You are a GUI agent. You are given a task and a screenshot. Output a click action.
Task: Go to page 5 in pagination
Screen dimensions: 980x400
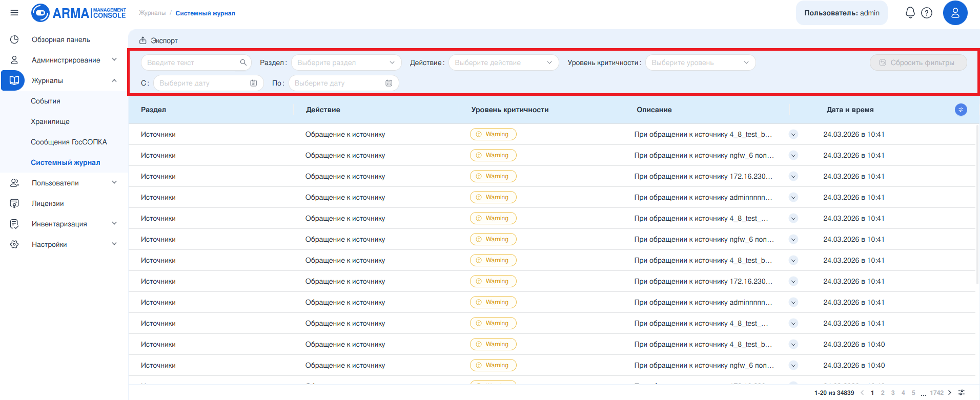[x=913, y=393]
